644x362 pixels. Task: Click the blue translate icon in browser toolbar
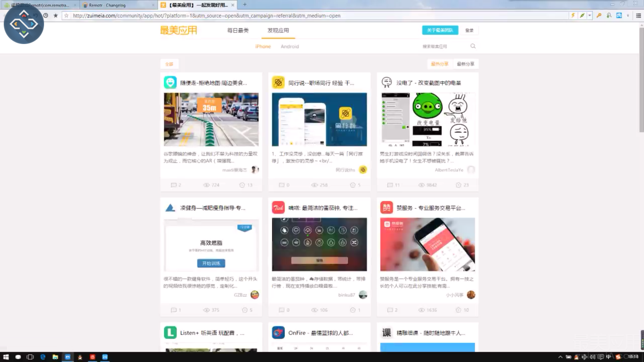coord(619,16)
